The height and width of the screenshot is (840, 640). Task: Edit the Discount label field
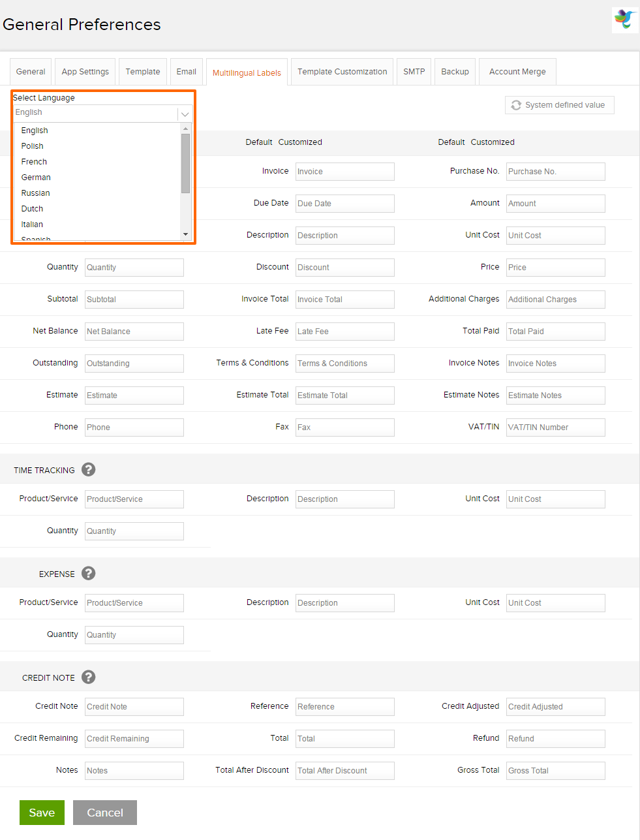345,268
